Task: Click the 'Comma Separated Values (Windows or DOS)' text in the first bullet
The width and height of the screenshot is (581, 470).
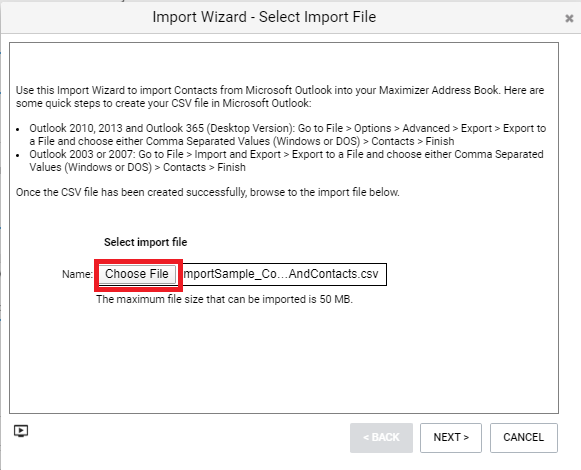Action: coord(253,141)
